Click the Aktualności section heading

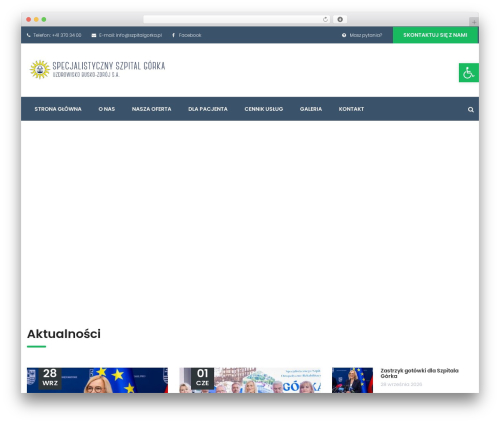pos(64,334)
